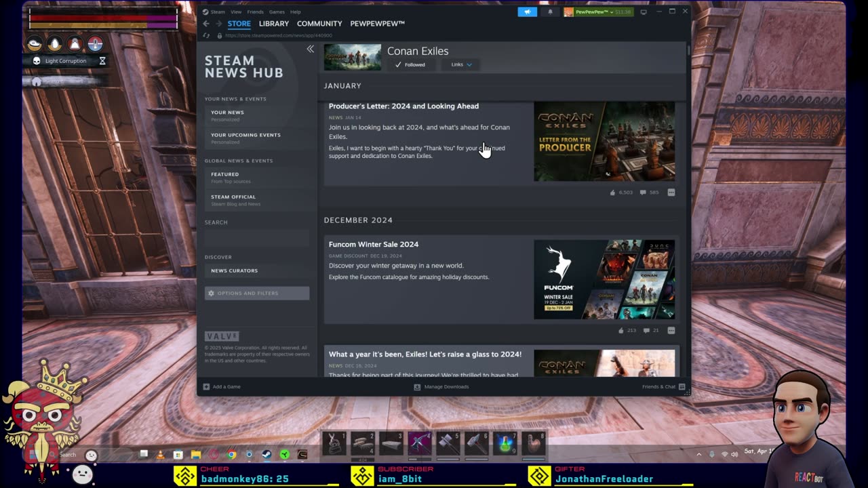Viewport: 868px width, 488px height.
Task: Like the Funcom Winter Sale post
Action: click(627, 331)
